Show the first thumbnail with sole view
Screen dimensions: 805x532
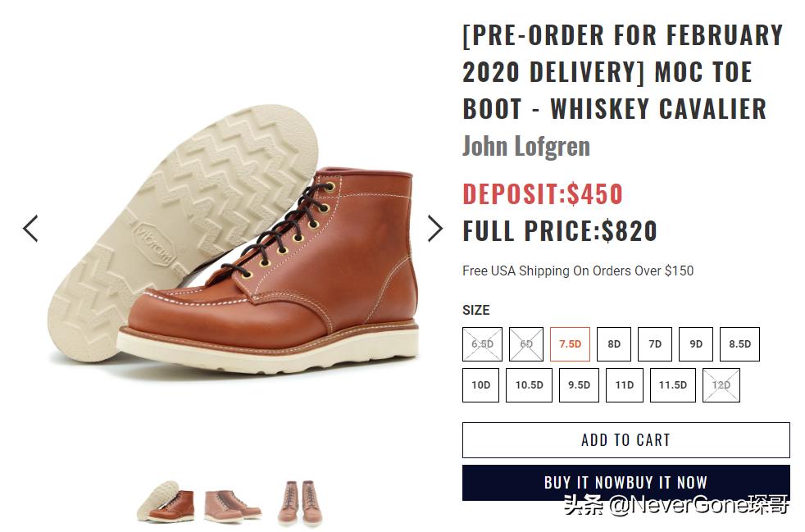click(166, 502)
